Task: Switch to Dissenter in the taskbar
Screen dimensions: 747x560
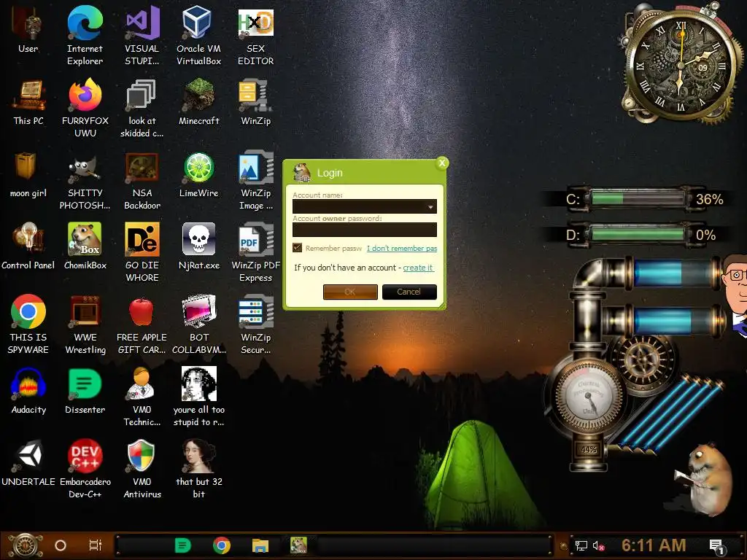Action: [182, 545]
